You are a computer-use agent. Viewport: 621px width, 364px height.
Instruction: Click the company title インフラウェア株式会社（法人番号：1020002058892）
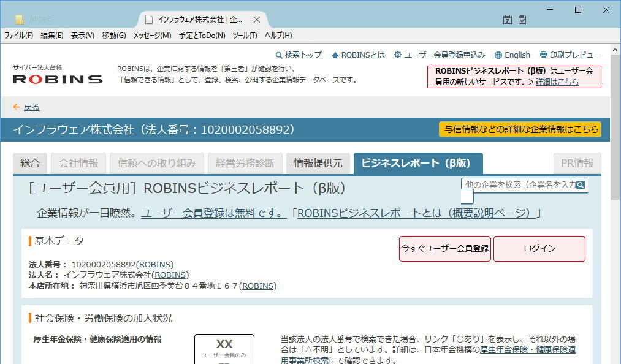(x=154, y=129)
